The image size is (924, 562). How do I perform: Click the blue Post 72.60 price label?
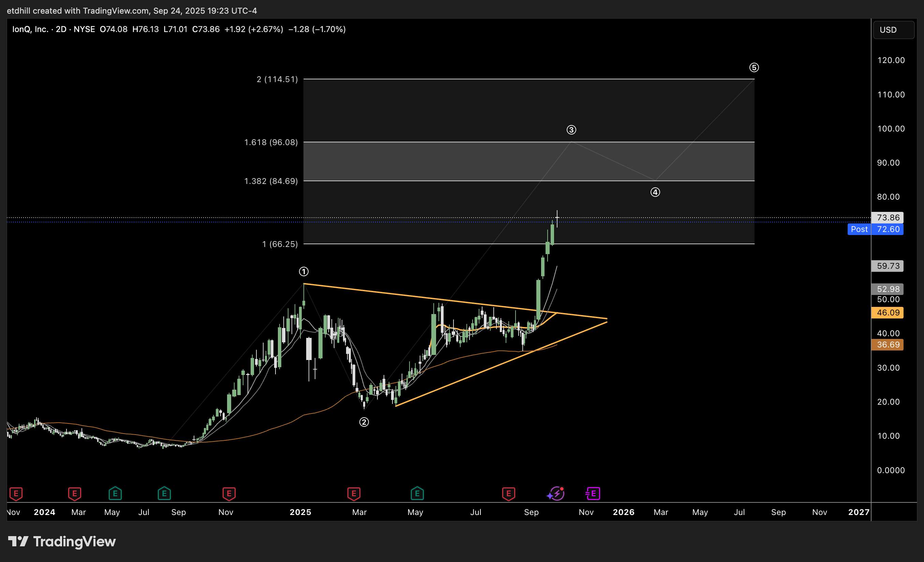point(875,229)
